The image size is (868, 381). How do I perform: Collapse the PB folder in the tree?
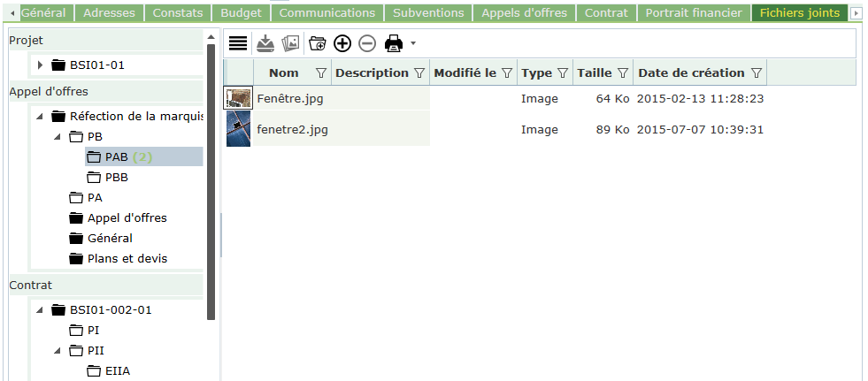tap(58, 137)
